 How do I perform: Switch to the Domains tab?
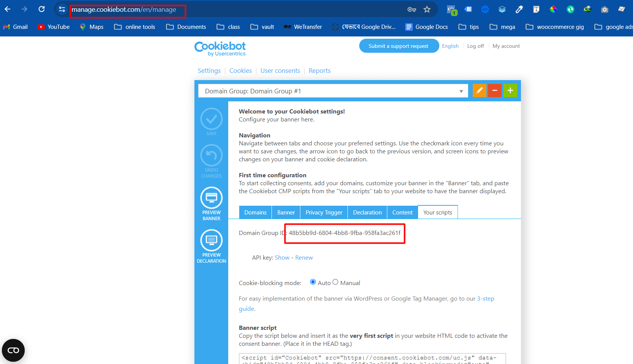(x=256, y=213)
